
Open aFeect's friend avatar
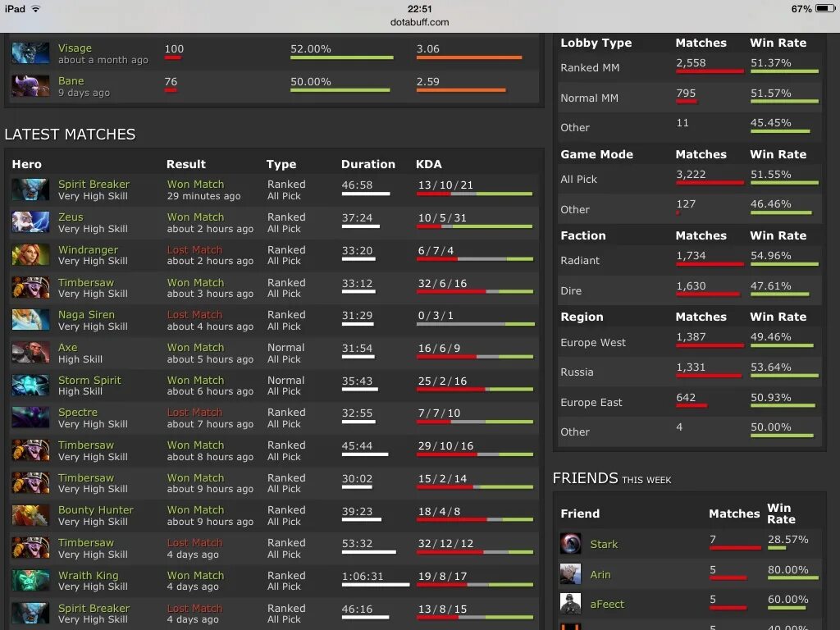571,604
